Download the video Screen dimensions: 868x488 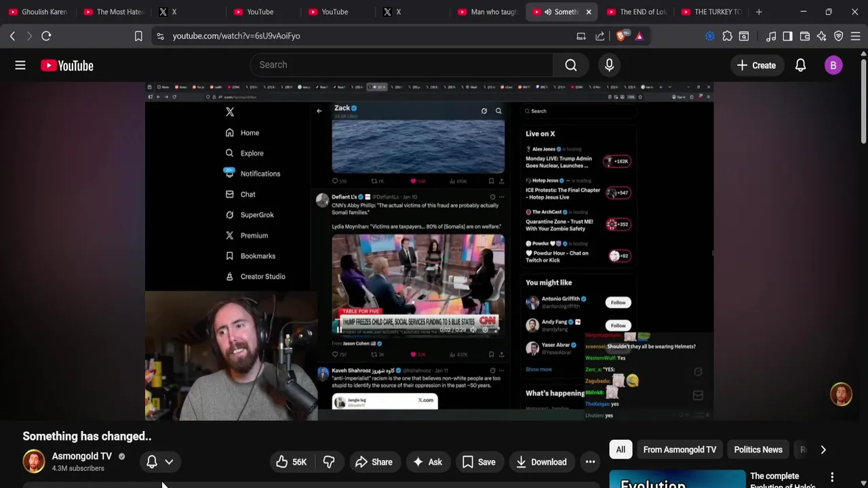[541, 462]
